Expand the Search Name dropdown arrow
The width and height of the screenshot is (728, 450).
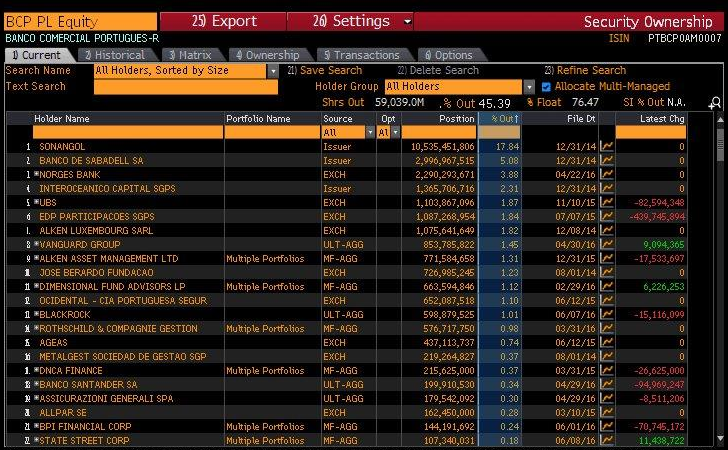[273, 71]
